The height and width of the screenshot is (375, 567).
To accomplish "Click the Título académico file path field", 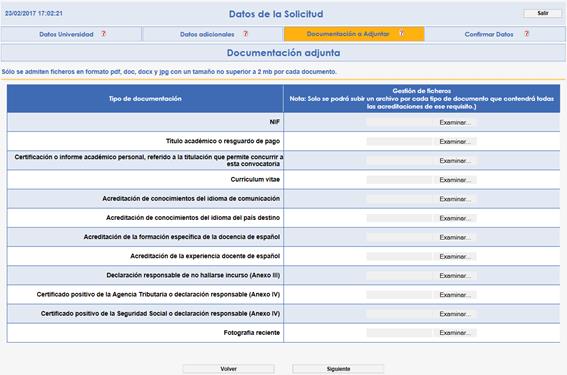I will 399,142.
